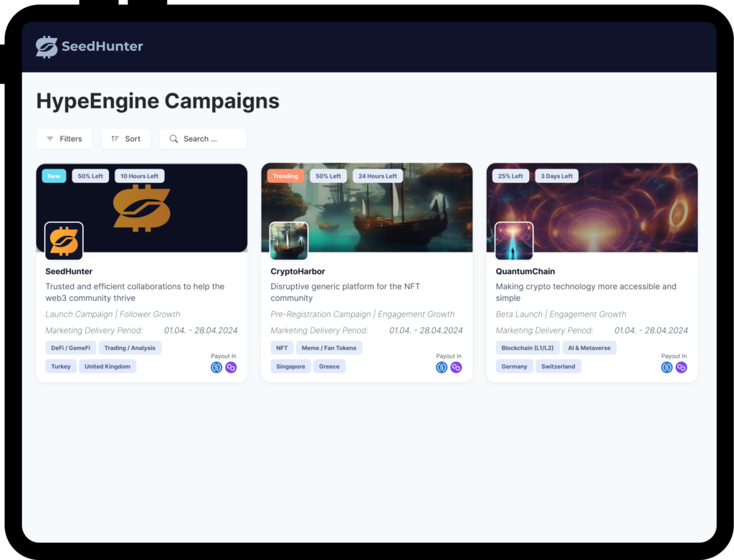Viewport: 734px width, 560px height.
Task: Click the HypeEngine Campaigns heading
Action: (x=158, y=101)
